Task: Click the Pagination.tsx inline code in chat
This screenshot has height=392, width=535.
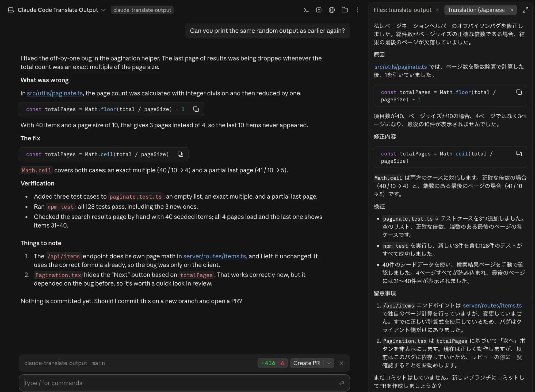Action: (x=58, y=275)
